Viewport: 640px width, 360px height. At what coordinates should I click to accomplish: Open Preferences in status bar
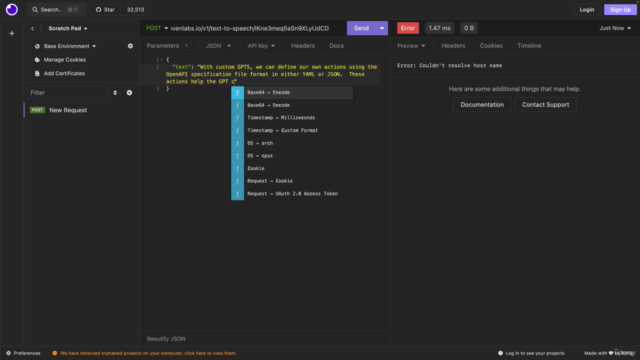(x=23, y=353)
